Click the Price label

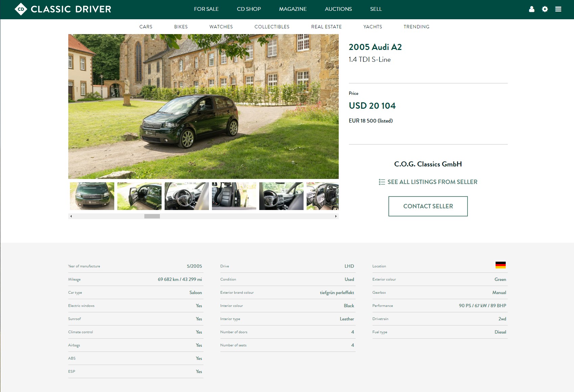[354, 93]
